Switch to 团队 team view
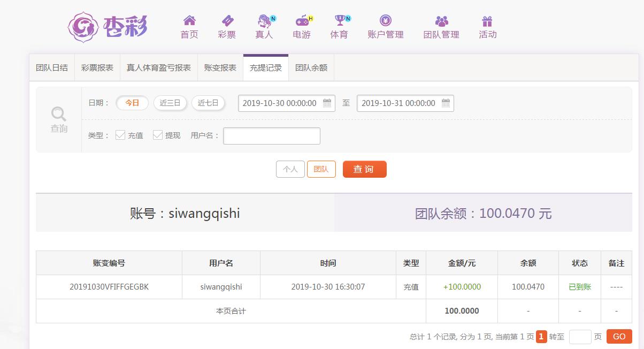The width and height of the screenshot is (644, 349). point(321,169)
